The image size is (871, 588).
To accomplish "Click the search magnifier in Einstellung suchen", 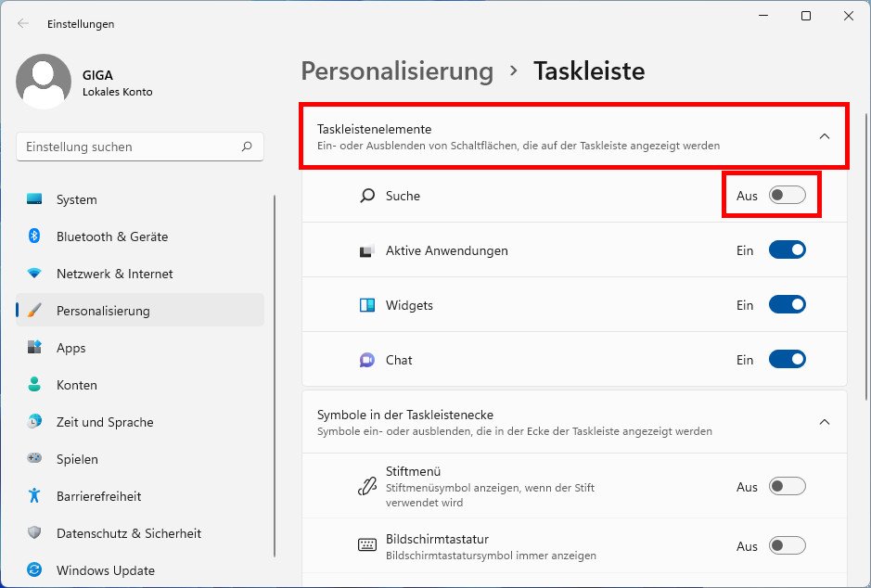I will [x=247, y=147].
